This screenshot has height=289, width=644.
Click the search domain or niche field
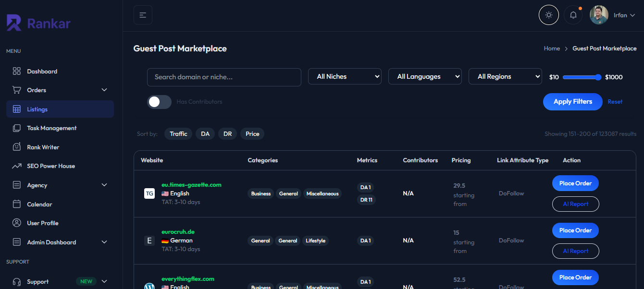[224, 77]
